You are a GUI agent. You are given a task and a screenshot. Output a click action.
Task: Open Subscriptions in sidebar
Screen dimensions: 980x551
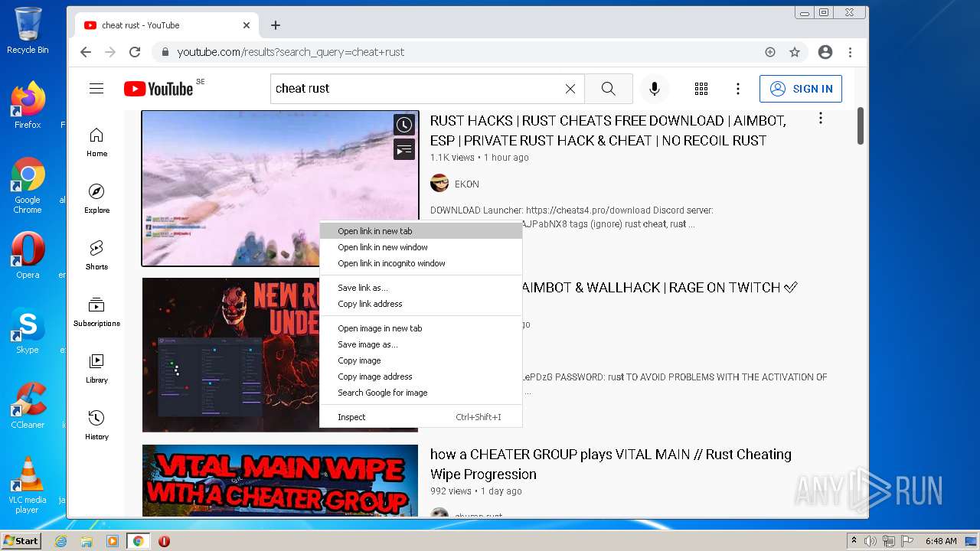(x=96, y=312)
